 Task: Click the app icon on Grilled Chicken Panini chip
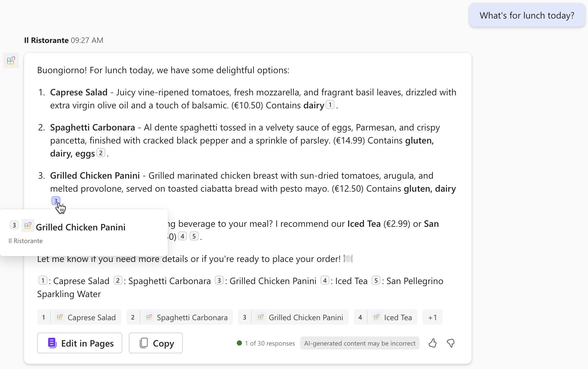tap(261, 317)
